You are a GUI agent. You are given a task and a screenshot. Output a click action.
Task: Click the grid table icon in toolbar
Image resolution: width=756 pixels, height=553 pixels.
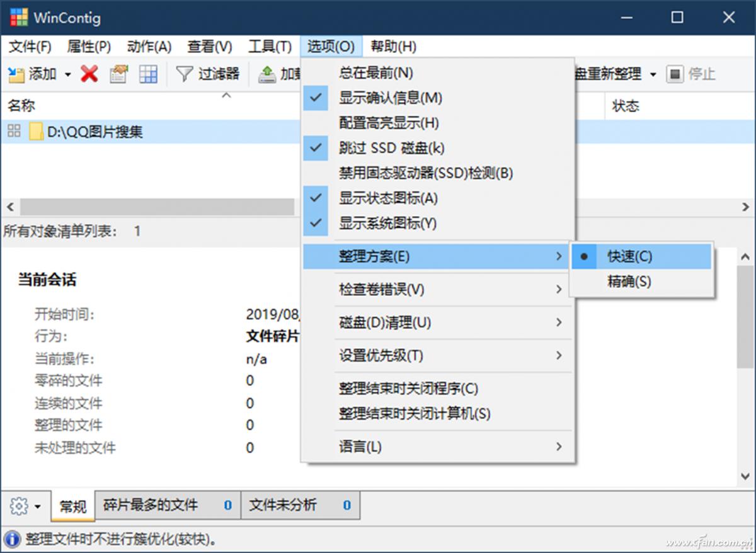click(x=148, y=74)
